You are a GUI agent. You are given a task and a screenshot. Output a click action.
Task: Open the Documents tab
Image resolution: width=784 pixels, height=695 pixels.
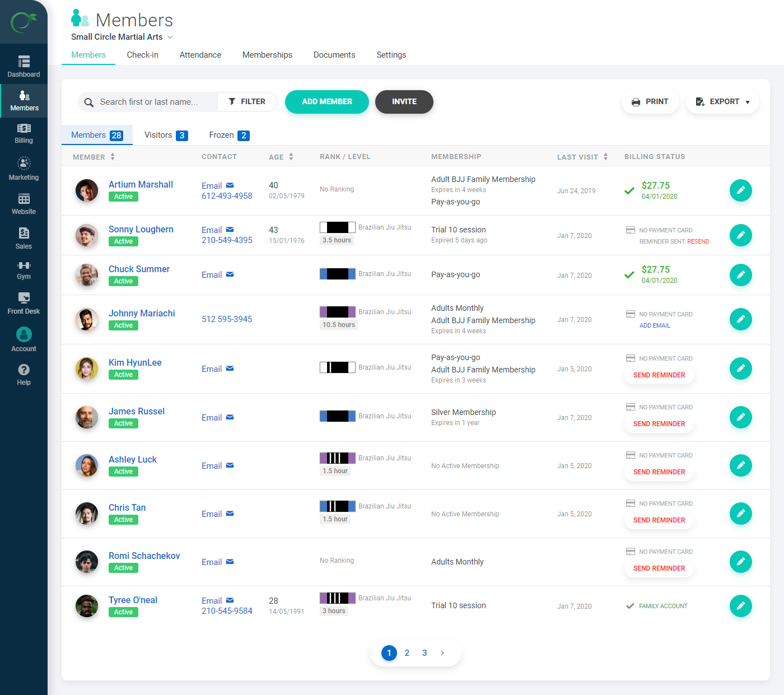(x=334, y=55)
